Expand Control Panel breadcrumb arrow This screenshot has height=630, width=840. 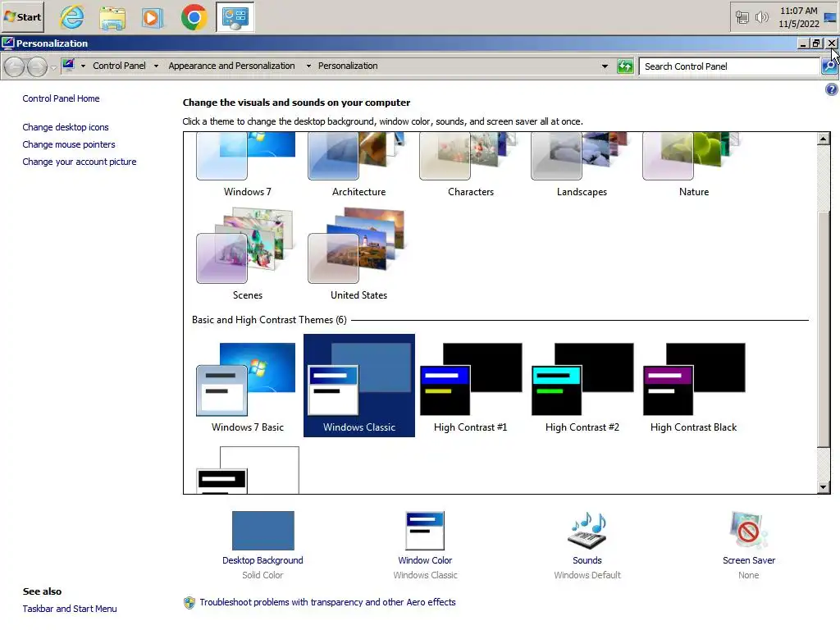[156, 66]
